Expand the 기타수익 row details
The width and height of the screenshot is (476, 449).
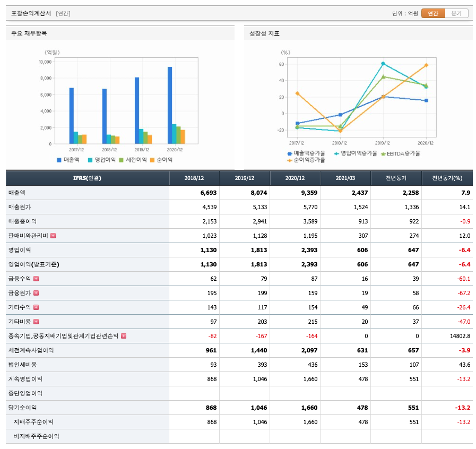36,307
